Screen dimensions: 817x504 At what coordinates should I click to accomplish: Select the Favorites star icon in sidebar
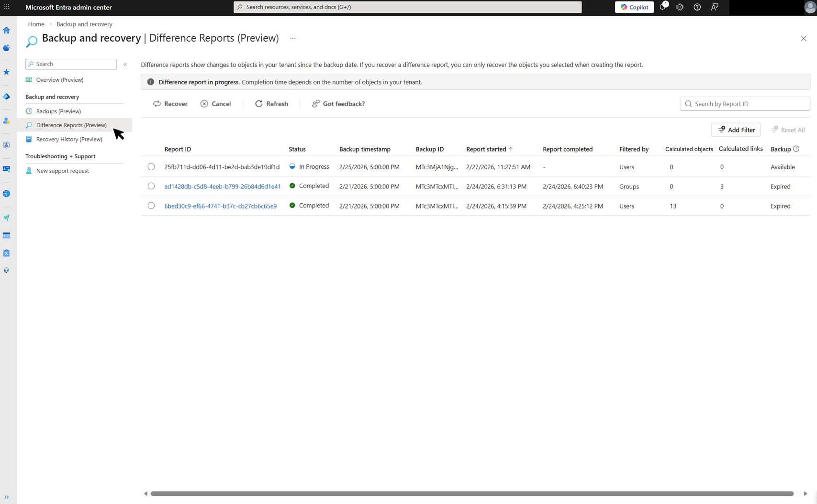[x=7, y=72]
